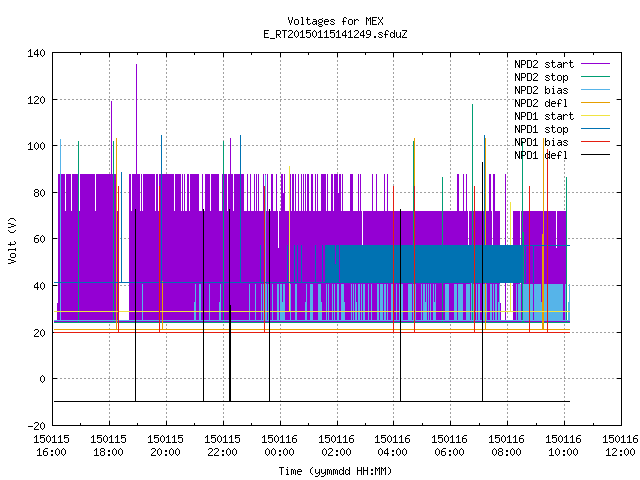Click the y-axis tick label 80
The width and height of the screenshot is (640, 480).
tap(39, 193)
